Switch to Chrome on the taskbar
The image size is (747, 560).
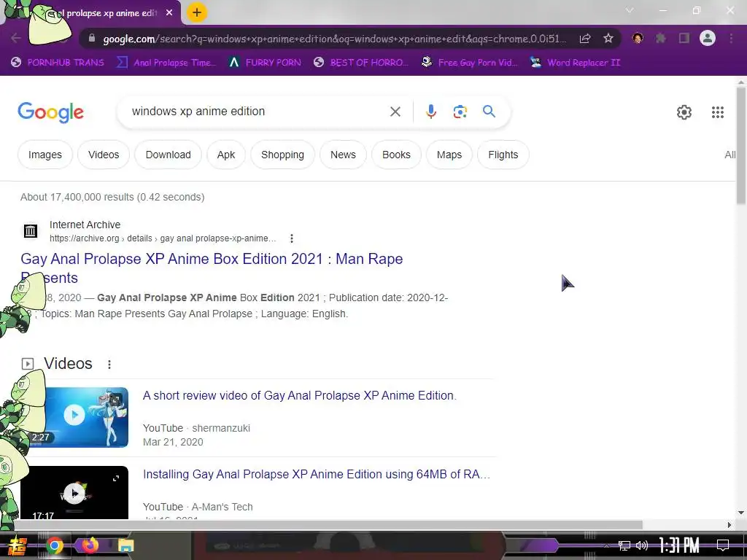pos(55,545)
